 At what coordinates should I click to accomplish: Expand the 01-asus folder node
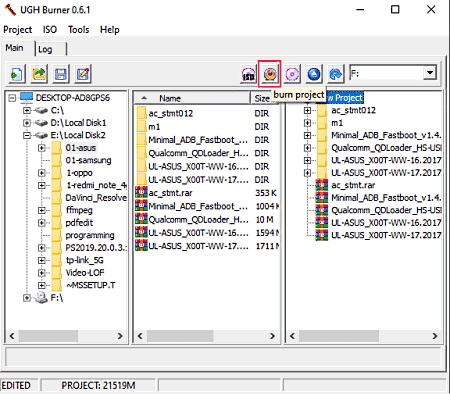(42, 148)
